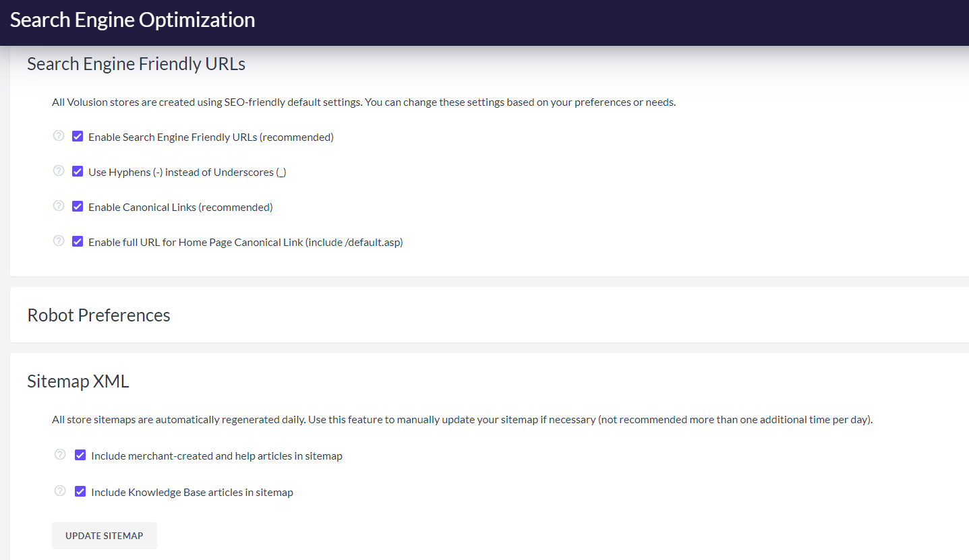Click the Search Engine Optimization page title

(132, 20)
